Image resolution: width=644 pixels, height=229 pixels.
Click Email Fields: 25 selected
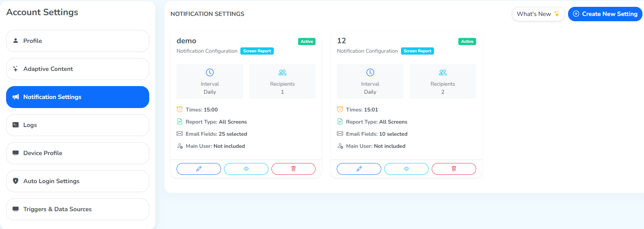216,134
